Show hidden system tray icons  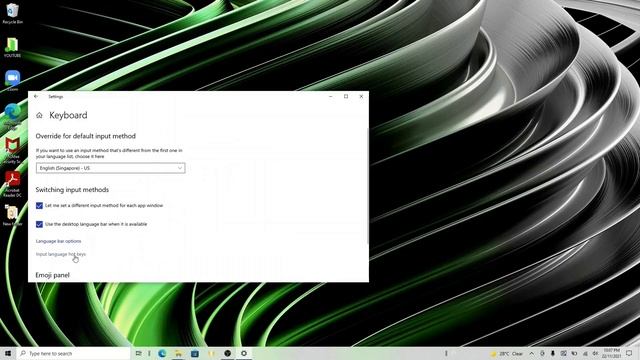click(x=531, y=353)
